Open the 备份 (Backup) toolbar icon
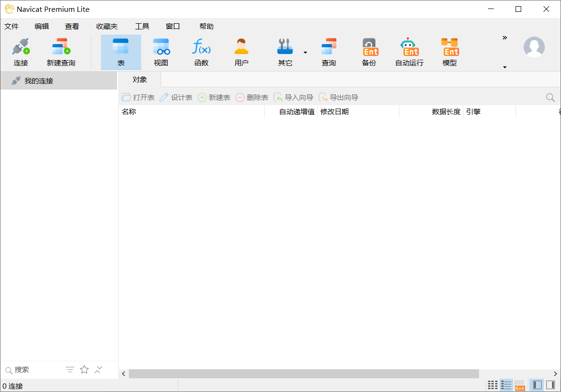The height and width of the screenshot is (392, 561). (369, 47)
